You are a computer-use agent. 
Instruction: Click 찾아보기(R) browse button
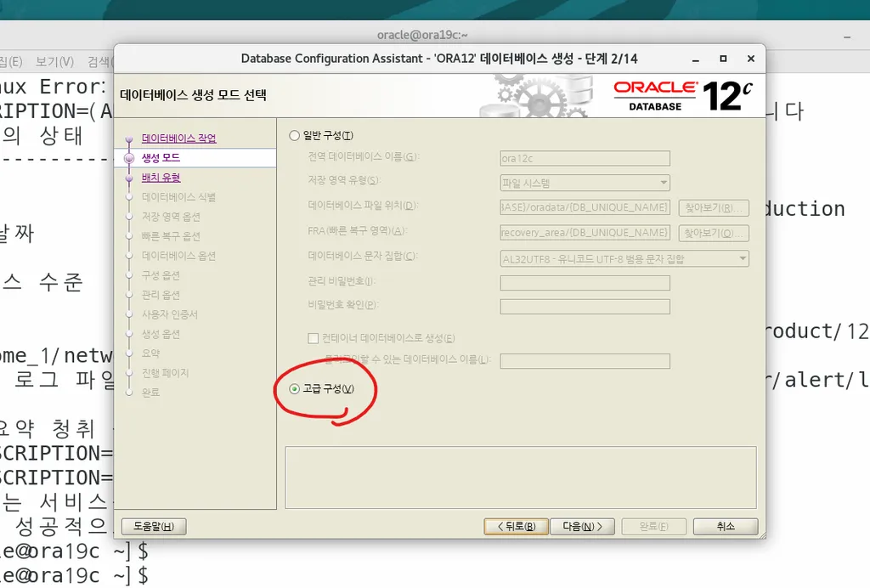point(714,207)
